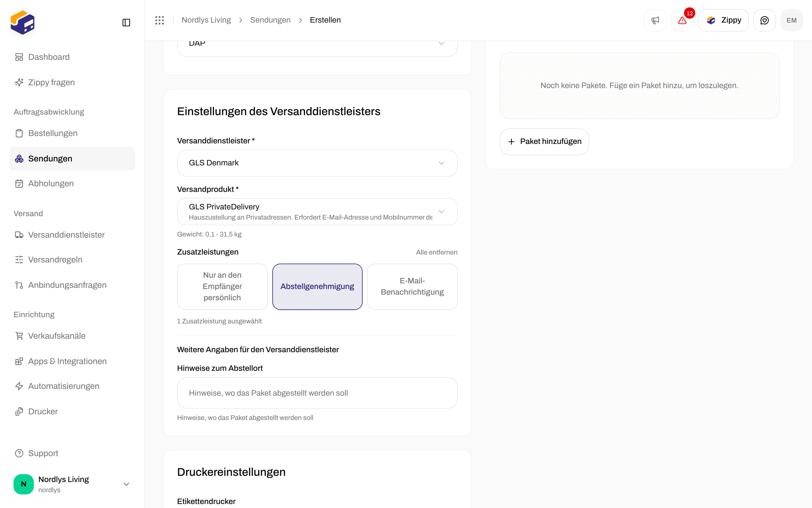Open announcements megaphone icon
The height and width of the screenshot is (508, 812).
655,20
